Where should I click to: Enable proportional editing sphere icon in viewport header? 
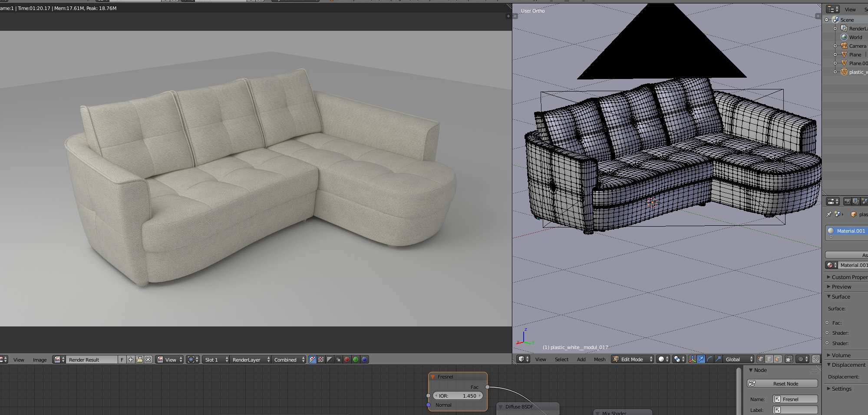pyautogui.click(x=801, y=359)
